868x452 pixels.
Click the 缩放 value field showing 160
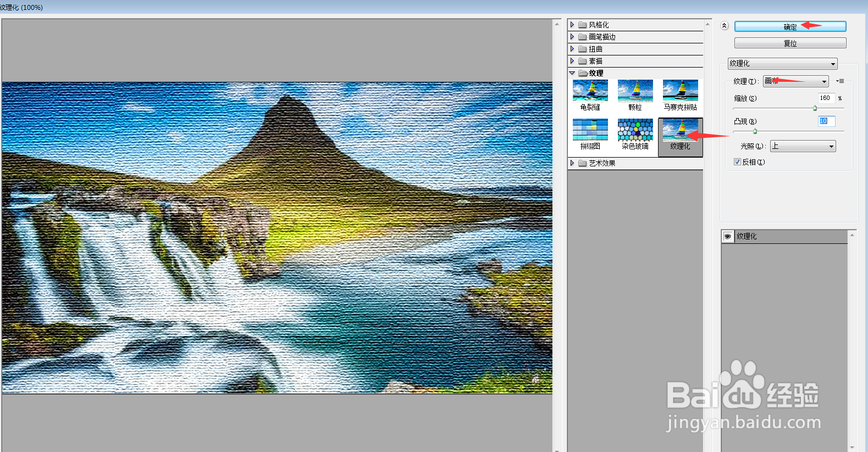pyautogui.click(x=826, y=98)
